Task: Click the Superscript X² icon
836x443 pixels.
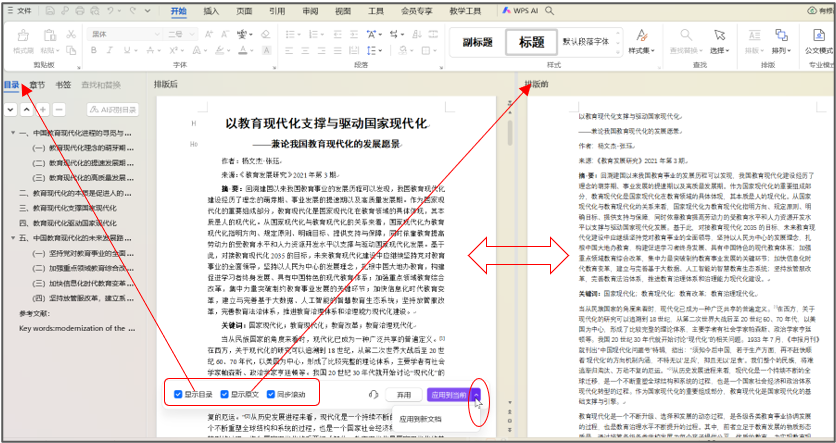Action: pyautogui.click(x=173, y=50)
